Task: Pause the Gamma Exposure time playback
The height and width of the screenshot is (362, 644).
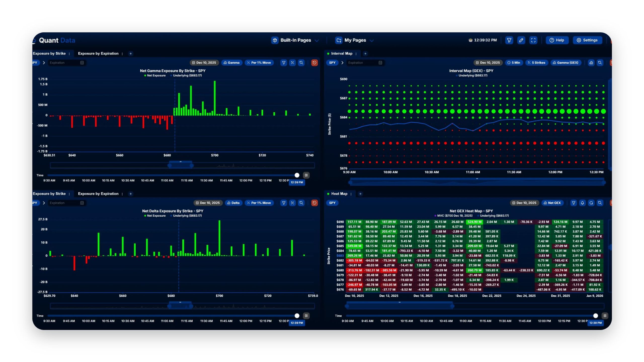Action: click(x=306, y=175)
